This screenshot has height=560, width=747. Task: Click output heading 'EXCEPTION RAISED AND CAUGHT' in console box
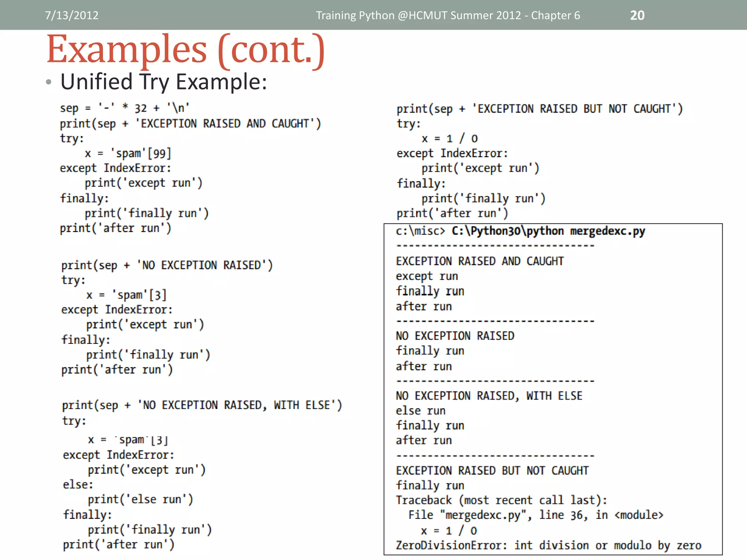pyautogui.click(x=480, y=261)
